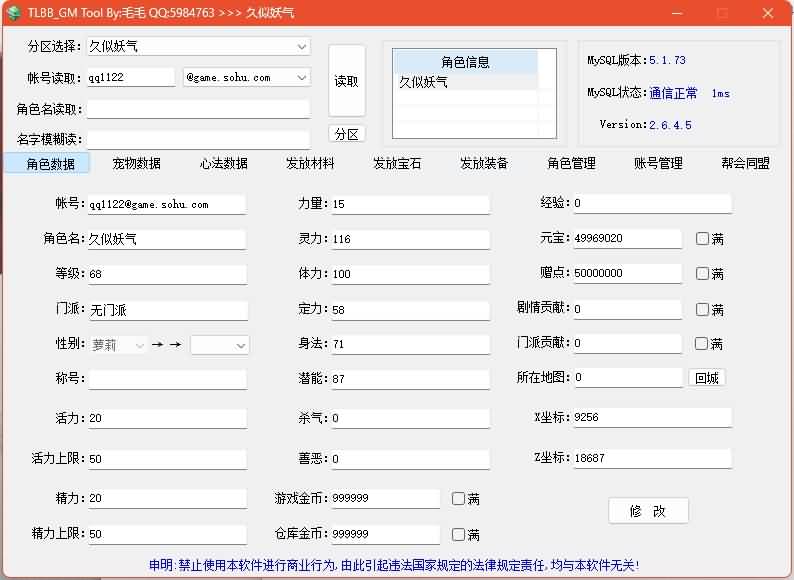This screenshot has width=794, height=580.
Task: Check the 游戏金币 满 checkbox
Action: 458,498
